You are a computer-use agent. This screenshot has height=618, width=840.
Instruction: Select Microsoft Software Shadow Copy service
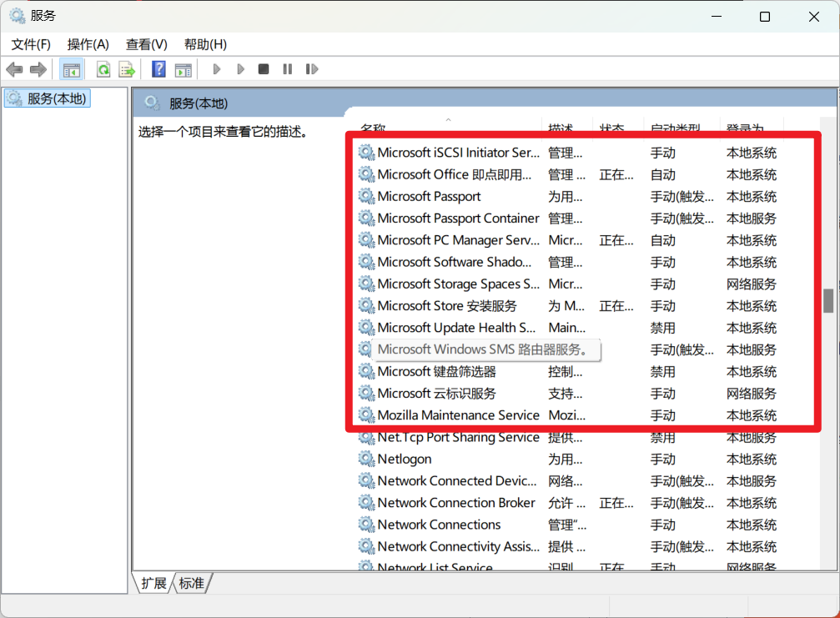586,263
